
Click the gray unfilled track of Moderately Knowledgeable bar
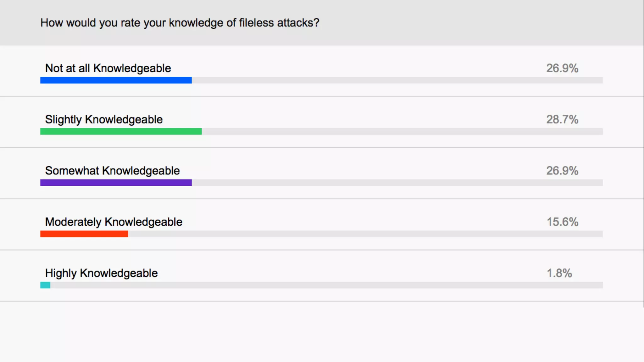(x=365, y=234)
